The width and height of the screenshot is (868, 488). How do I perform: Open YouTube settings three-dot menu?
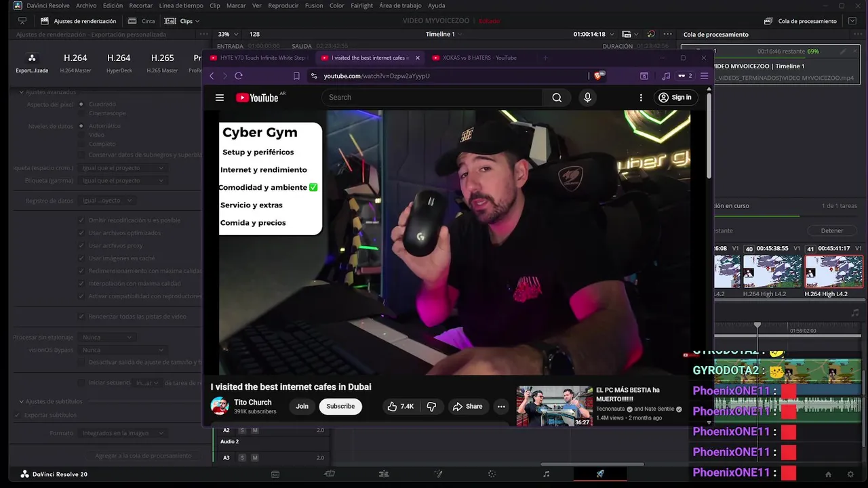[641, 98]
